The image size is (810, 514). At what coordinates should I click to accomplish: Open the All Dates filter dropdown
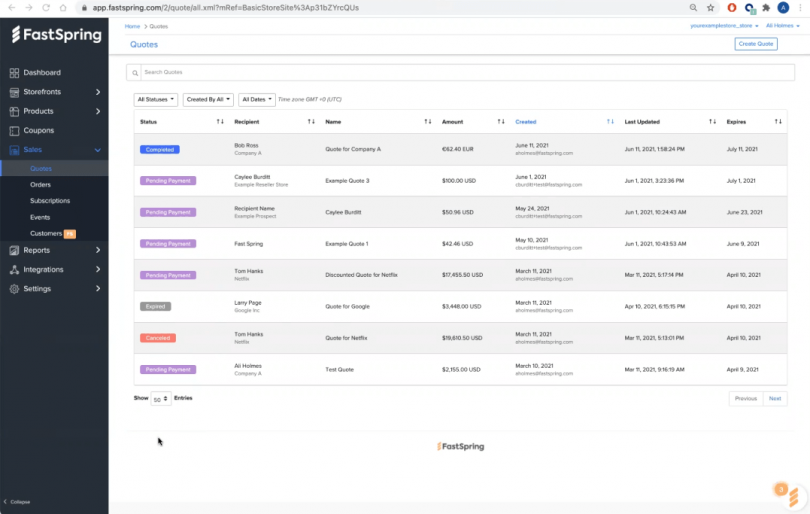pos(257,99)
